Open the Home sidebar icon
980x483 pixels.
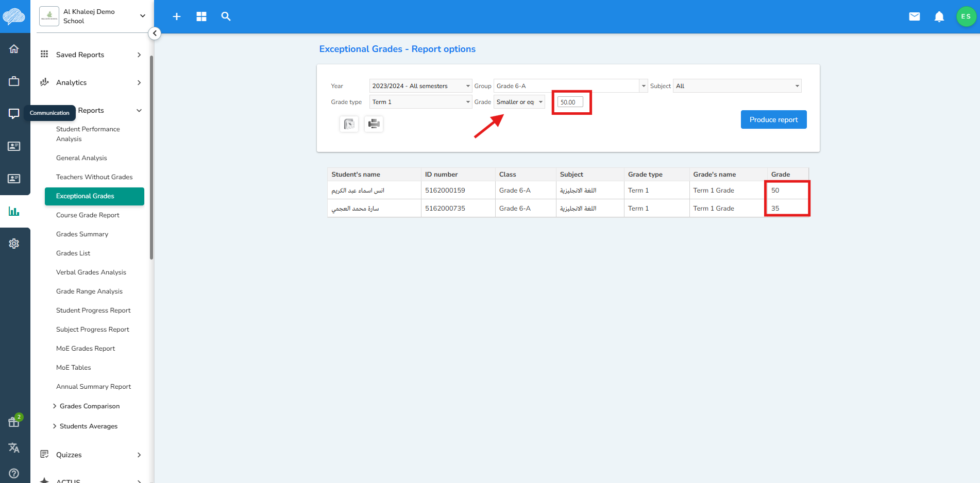(14, 49)
